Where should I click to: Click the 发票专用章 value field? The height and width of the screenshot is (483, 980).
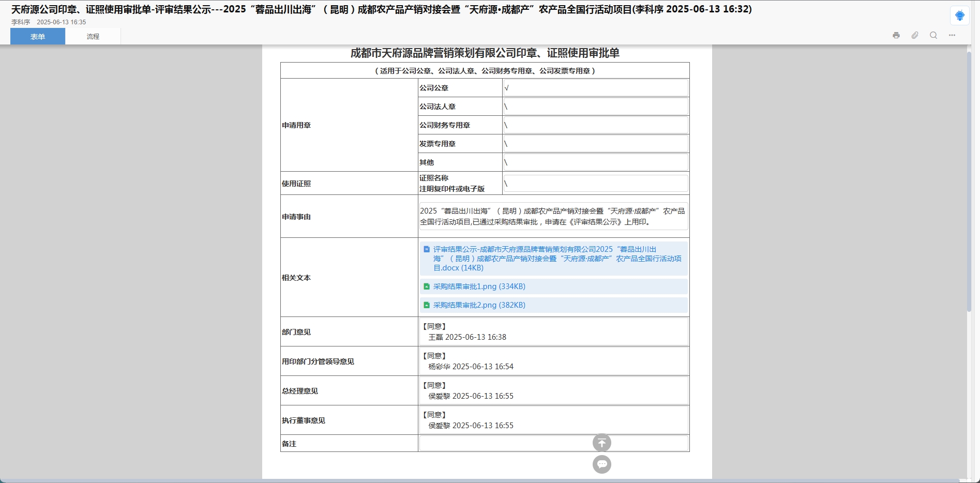(x=596, y=144)
